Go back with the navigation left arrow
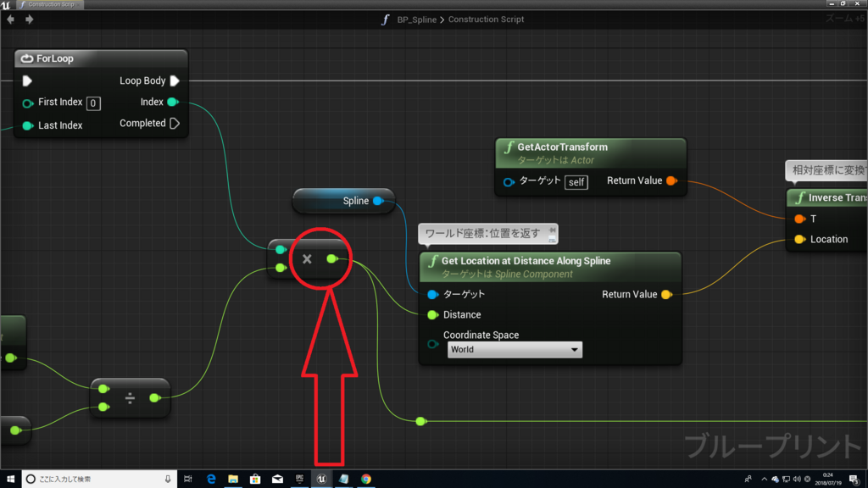This screenshot has height=488, width=868. click(10, 19)
